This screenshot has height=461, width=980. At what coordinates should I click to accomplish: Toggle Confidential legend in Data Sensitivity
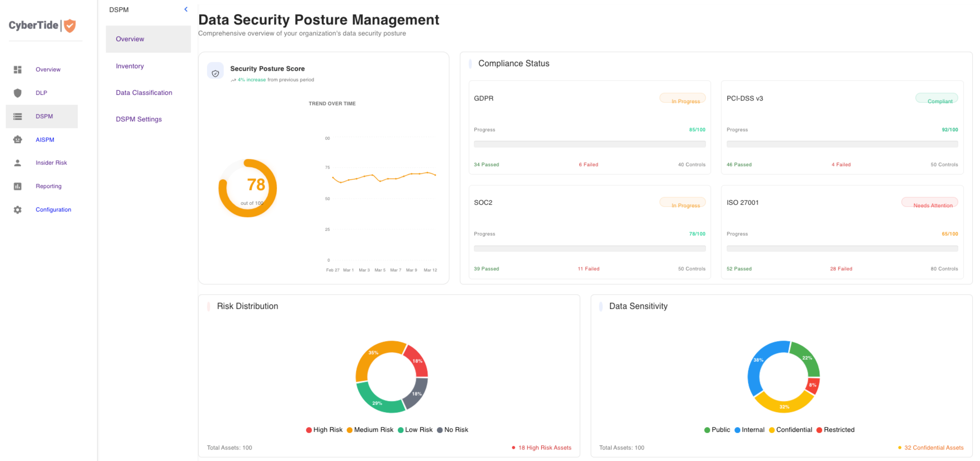pyautogui.click(x=790, y=430)
